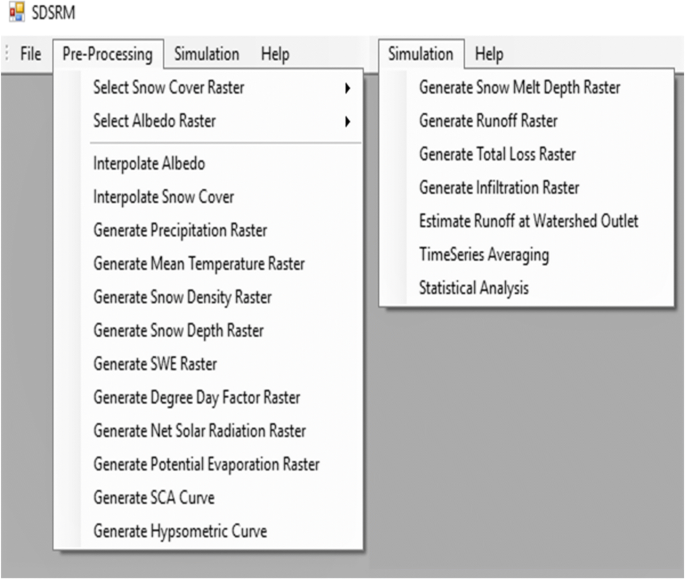Choose Estimate Runoff at Watershed Outlet

(528, 221)
